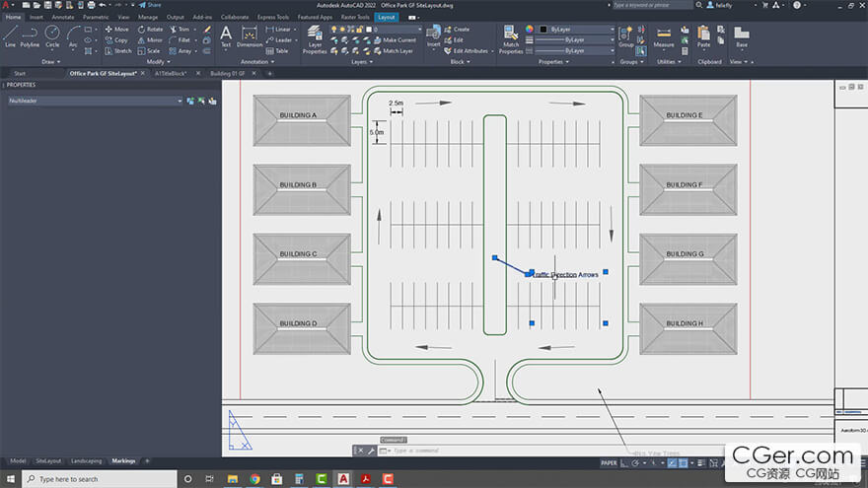Click the Erase tool icon

[207, 30]
